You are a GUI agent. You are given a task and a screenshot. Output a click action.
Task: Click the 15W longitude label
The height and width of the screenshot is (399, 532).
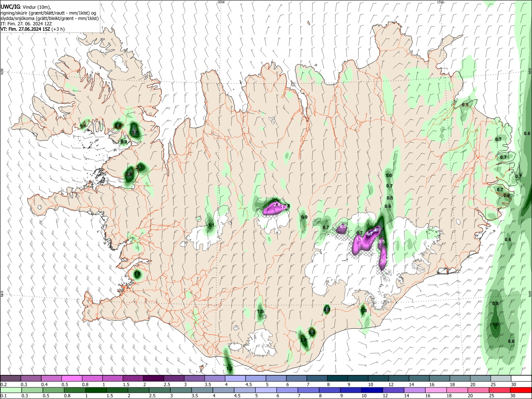[x=440, y=2]
